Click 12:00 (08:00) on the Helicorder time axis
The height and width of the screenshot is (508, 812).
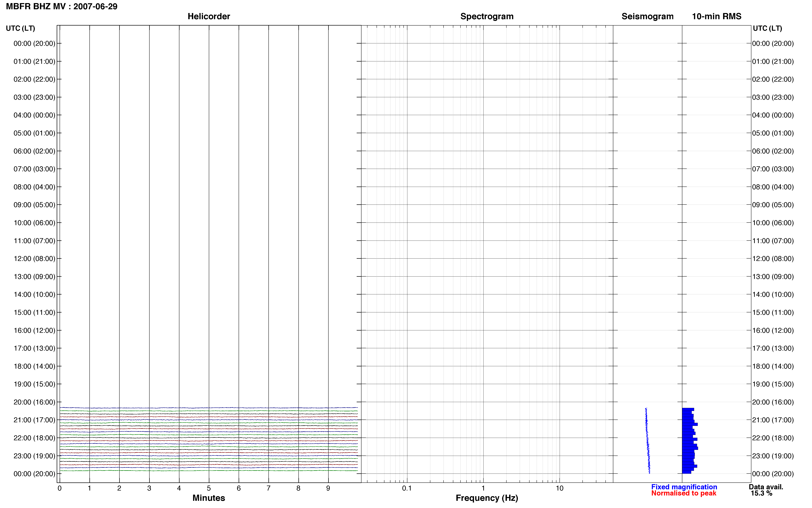[34, 259]
